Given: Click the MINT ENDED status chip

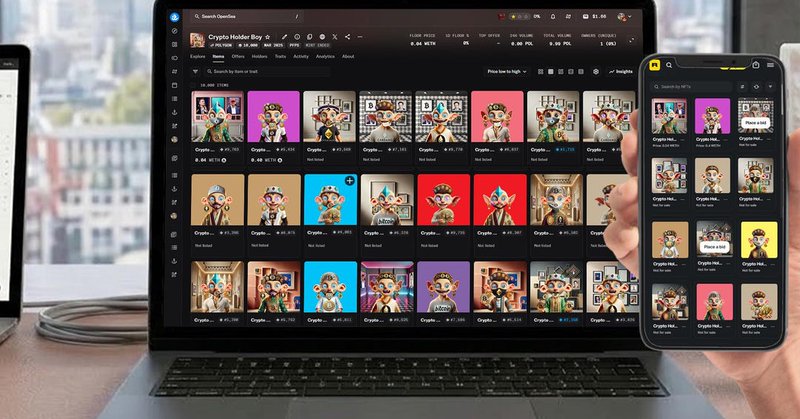Looking at the screenshot, I should (317, 45).
